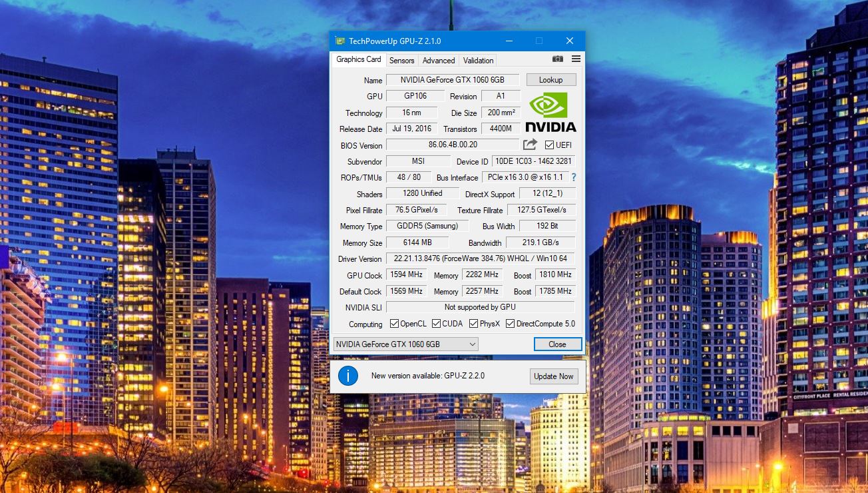Click the Memory Size field 6144 MB

coord(417,243)
